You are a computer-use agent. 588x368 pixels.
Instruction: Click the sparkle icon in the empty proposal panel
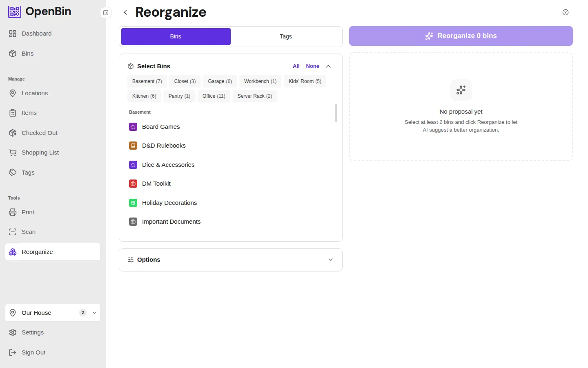(461, 90)
